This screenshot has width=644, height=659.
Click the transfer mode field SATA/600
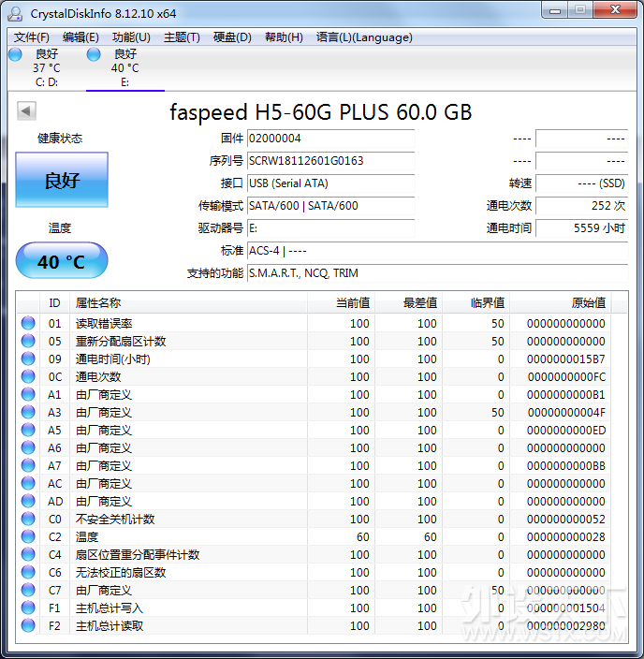(330, 206)
